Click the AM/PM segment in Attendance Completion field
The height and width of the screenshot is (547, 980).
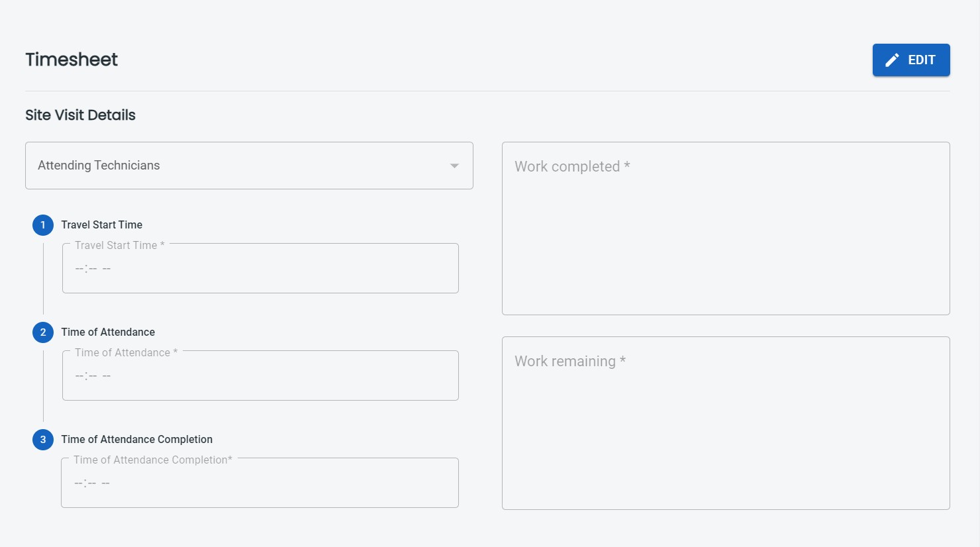point(107,483)
